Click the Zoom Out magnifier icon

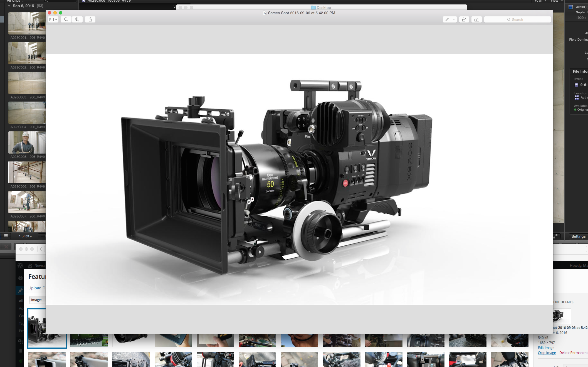[66, 19]
